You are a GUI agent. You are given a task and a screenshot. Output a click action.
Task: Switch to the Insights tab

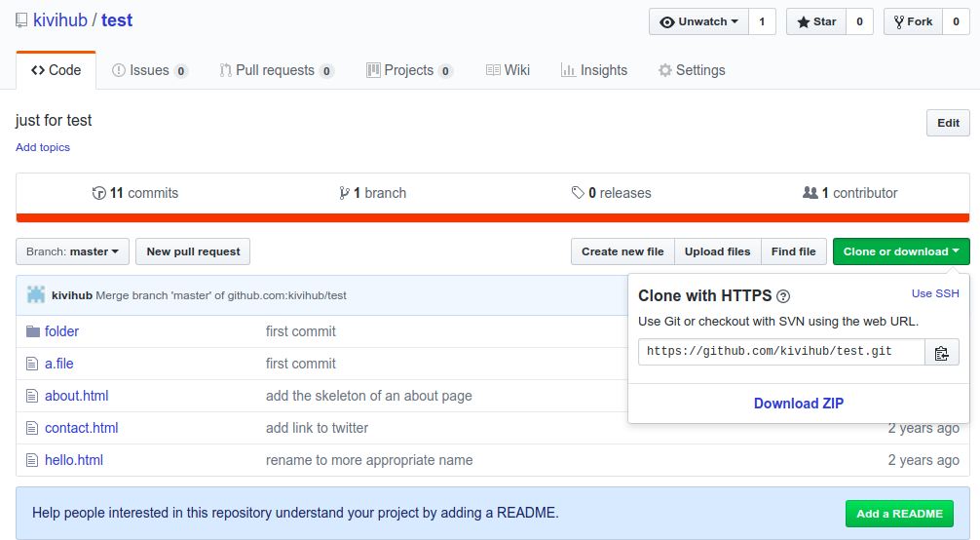click(x=594, y=70)
